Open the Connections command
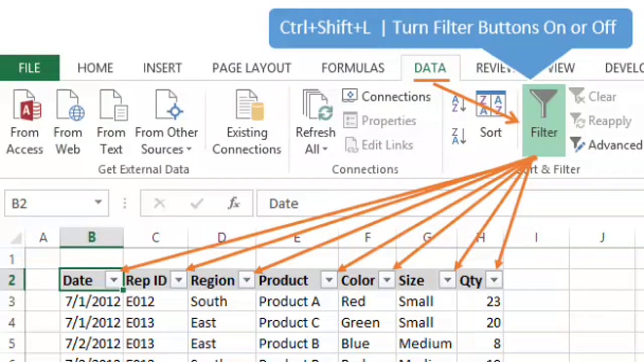Viewport: 644px width, 362px height. point(386,97)
